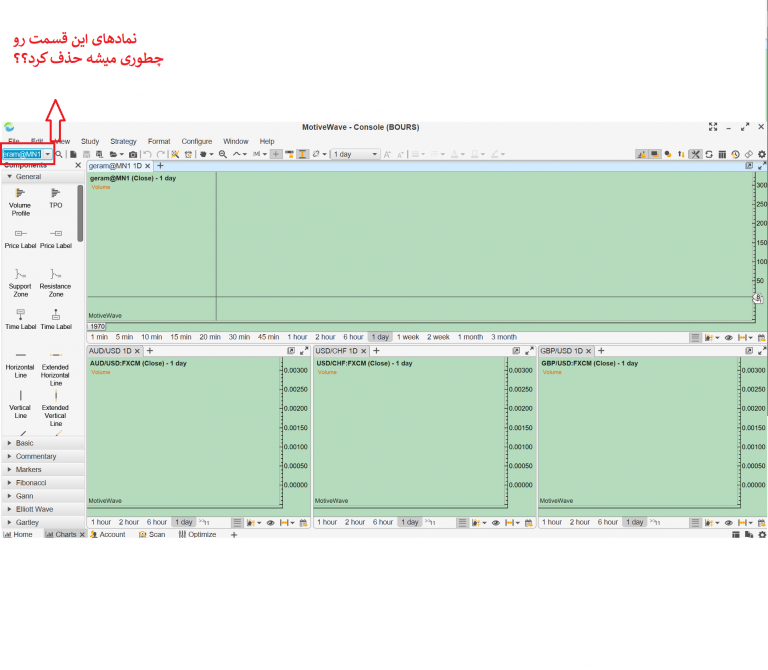Select the left Price Label component
Screen dimensions: 768x670
pos(21,239)
